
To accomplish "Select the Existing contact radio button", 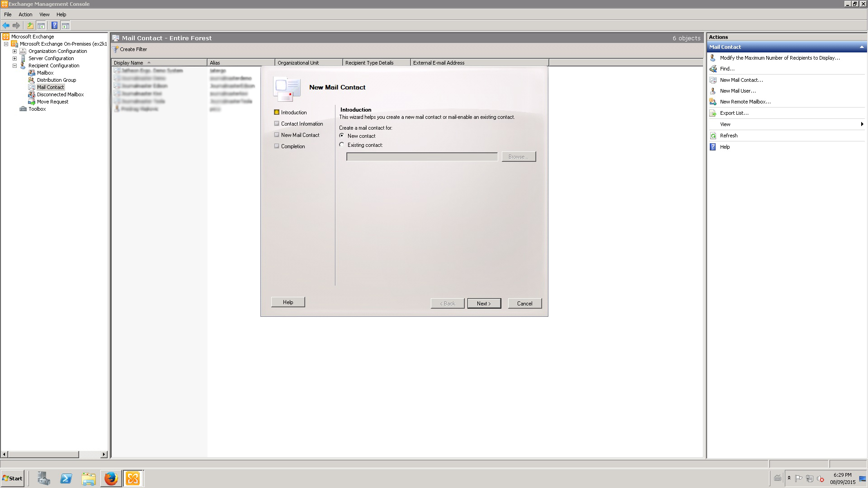I will 342,145.
